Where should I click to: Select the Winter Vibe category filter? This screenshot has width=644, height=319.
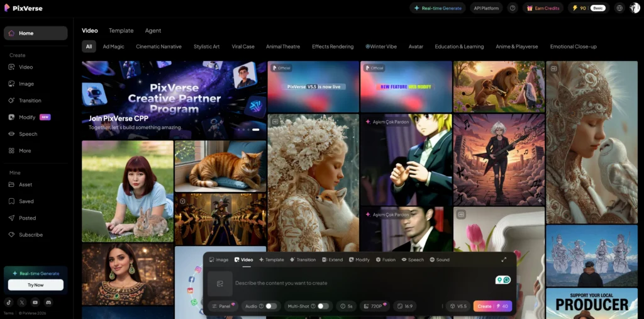[x=381, y=47]
